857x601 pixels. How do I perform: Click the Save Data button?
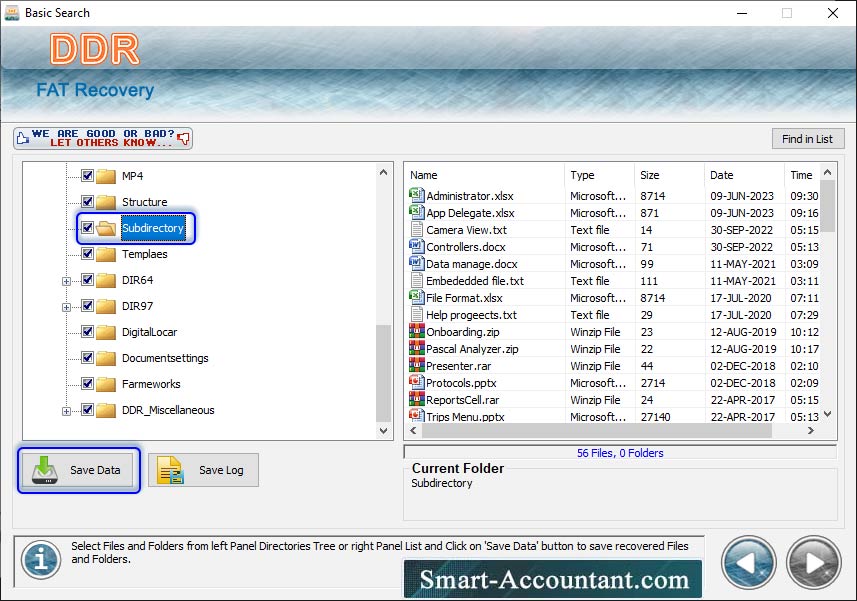pos(78,470)
